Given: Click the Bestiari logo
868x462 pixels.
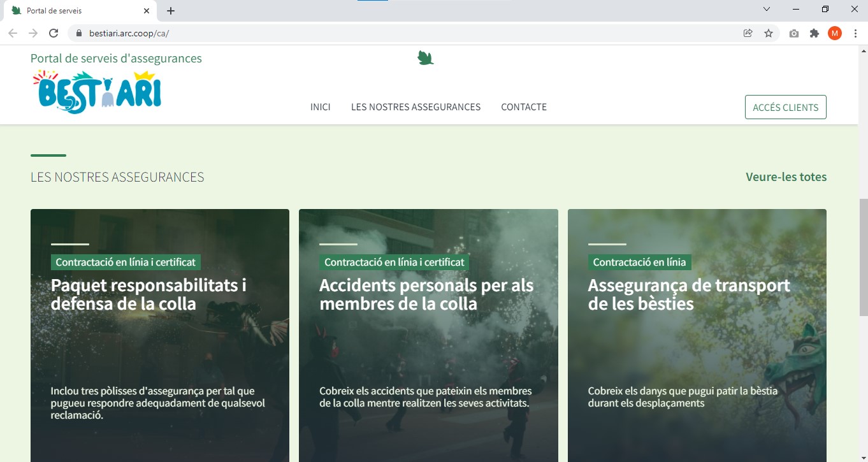Looking at the screenshot, I should click(x=97, y=92).
